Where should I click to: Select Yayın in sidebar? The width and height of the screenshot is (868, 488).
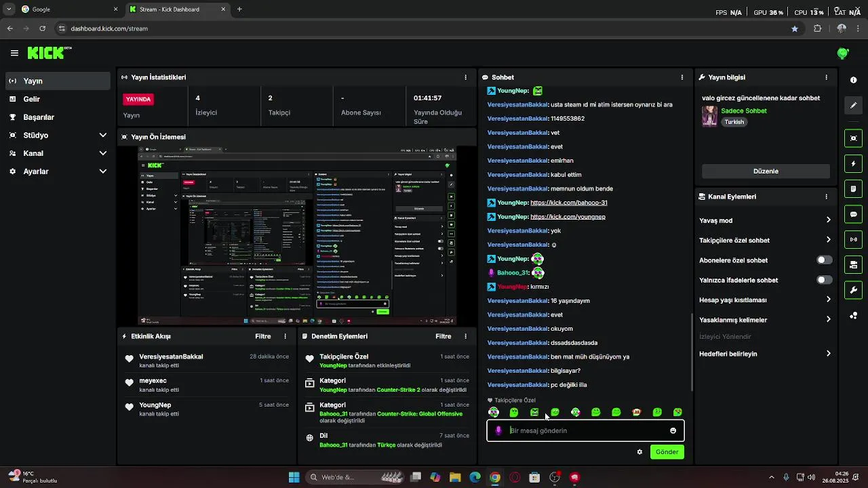coord(58,81)
